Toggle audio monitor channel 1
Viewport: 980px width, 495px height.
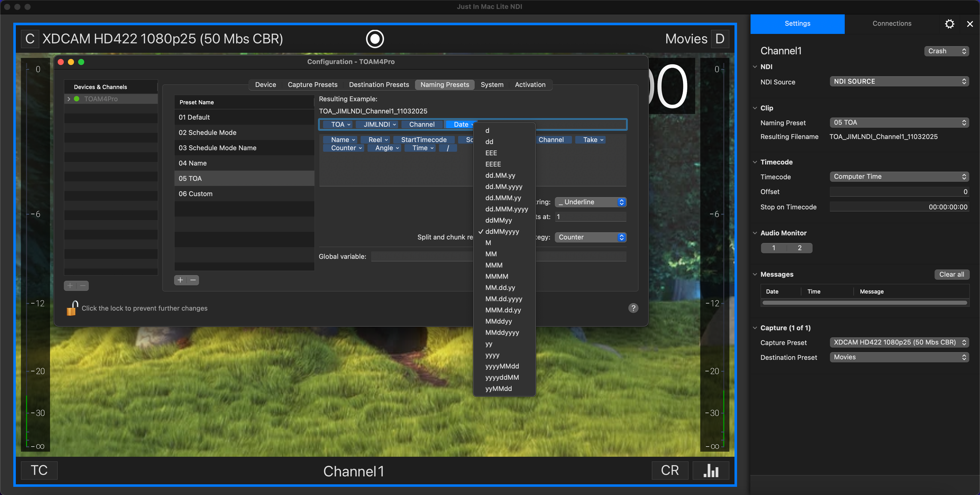pos(774,248)
